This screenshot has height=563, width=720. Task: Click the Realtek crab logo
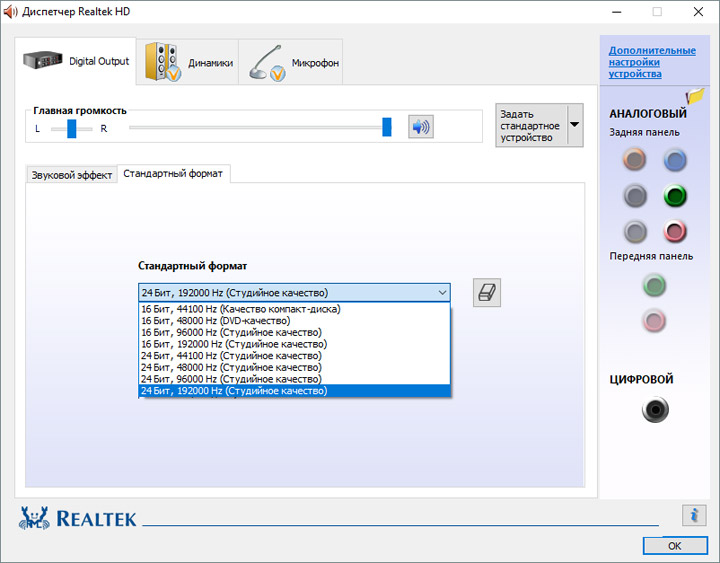coord(34,518)
